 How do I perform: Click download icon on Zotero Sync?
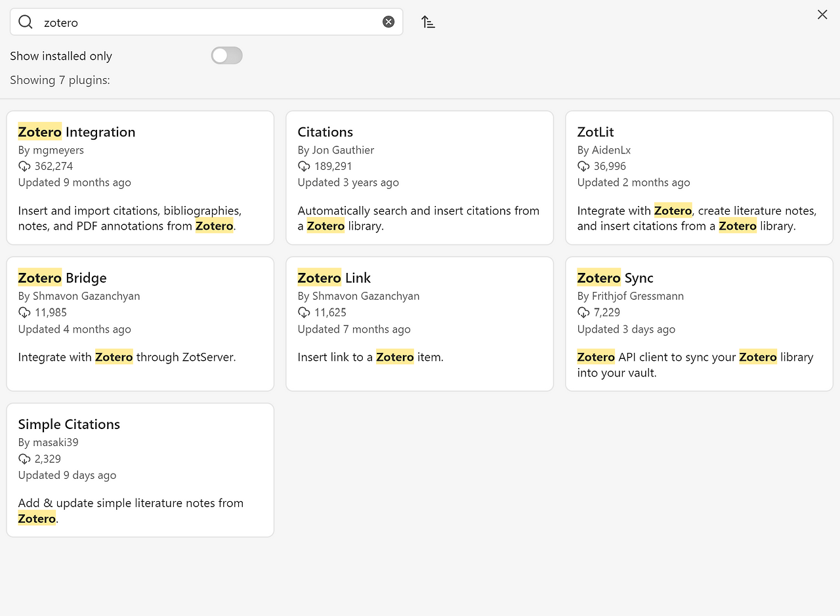tap(583, 313)
